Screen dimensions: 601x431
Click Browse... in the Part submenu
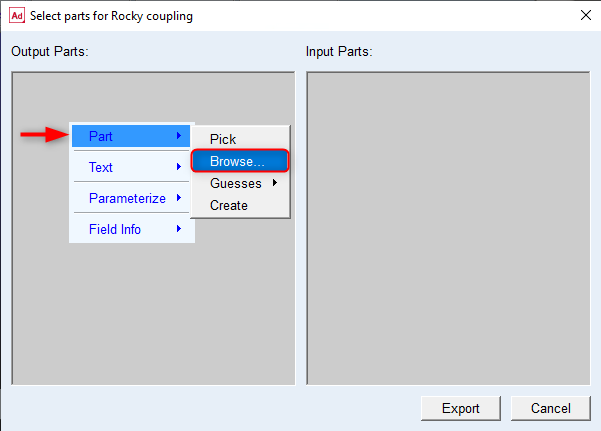[237, 161]
